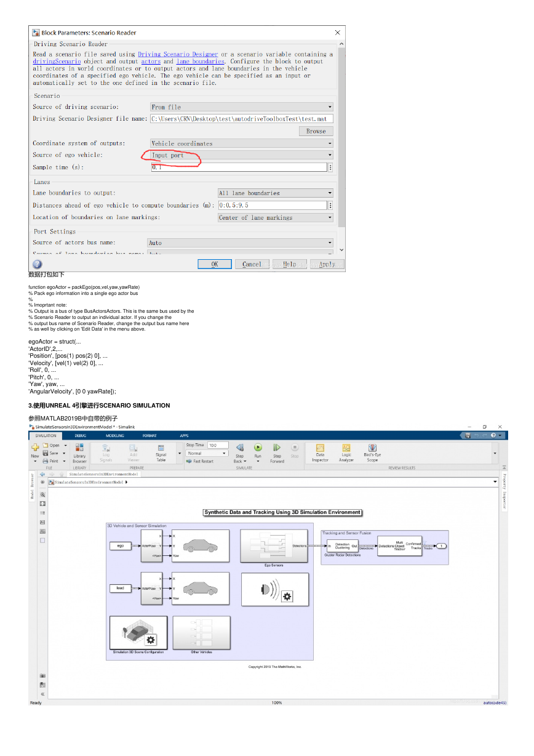
Task: Open the simulation mode Normal dropdown
Action: point(207,453)
